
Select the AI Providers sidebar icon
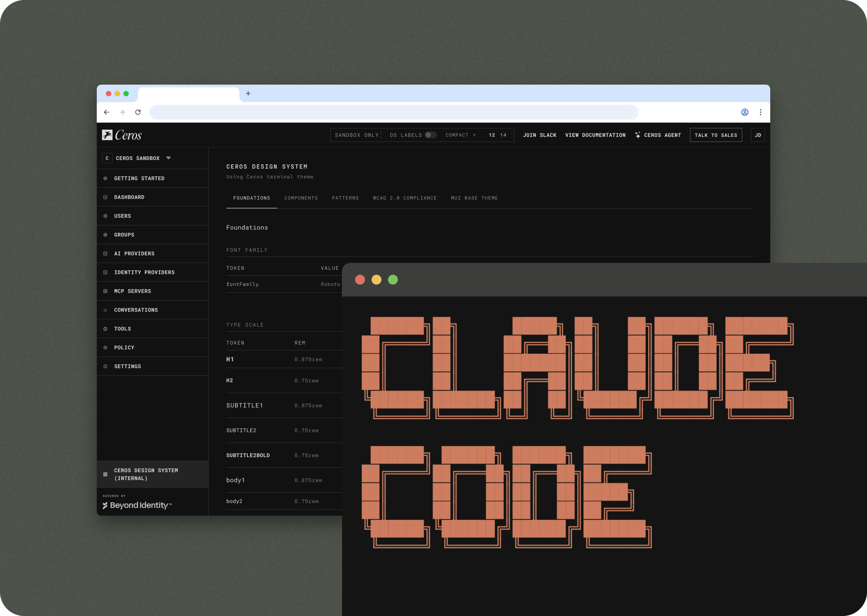point(105,254)
